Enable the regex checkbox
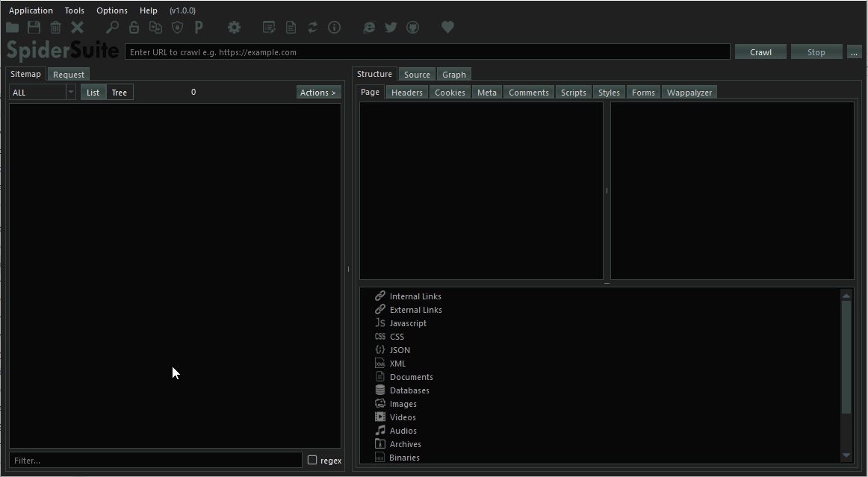This screenshot has height=477, width=868. tap(312, 461)
